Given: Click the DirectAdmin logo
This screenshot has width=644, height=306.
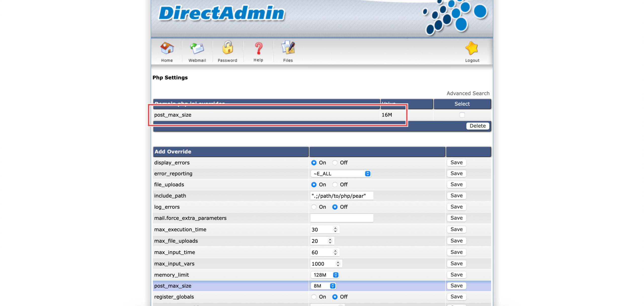Looking at the screenshot, I should (x=221, y=13).
